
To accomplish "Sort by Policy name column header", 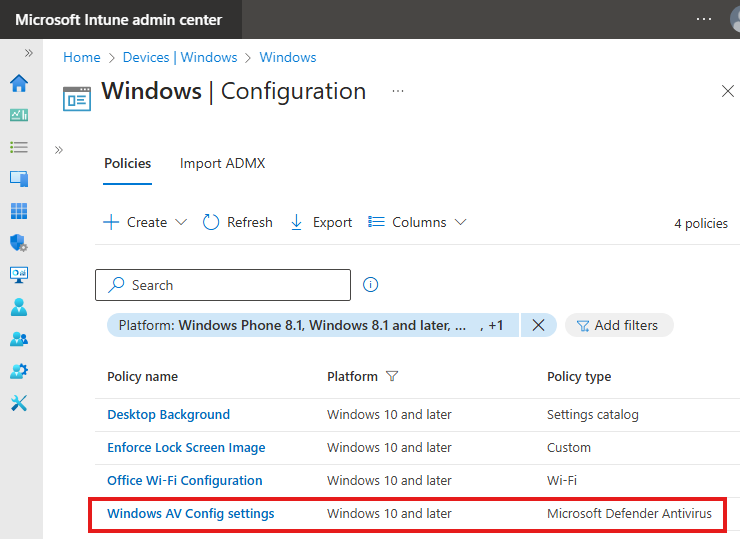I will tap(143, 377).
